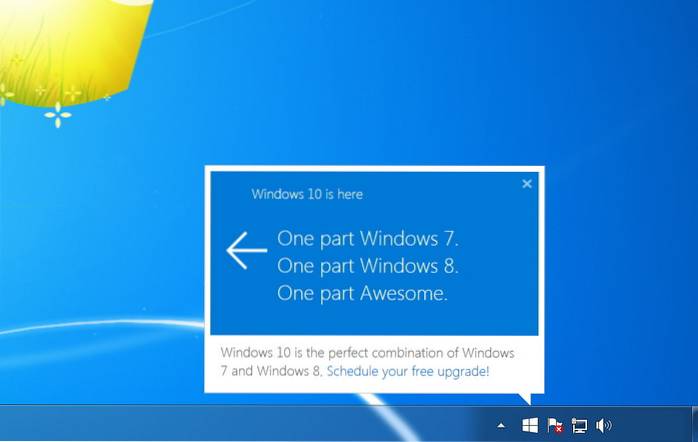
Task: Open the network connection tray icon
Action: click(579, 425)
